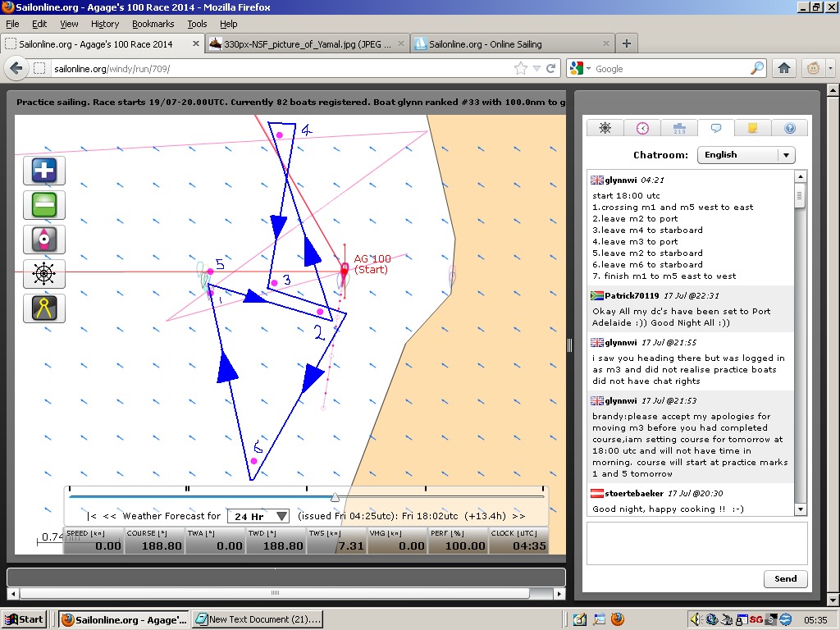
Task: Click the monkey face toolbar add-on icon
Action: 813,68
